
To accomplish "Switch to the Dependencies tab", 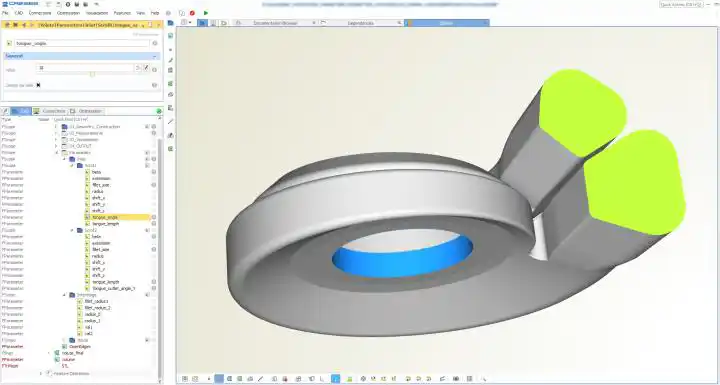I will (x=361, y=23).
